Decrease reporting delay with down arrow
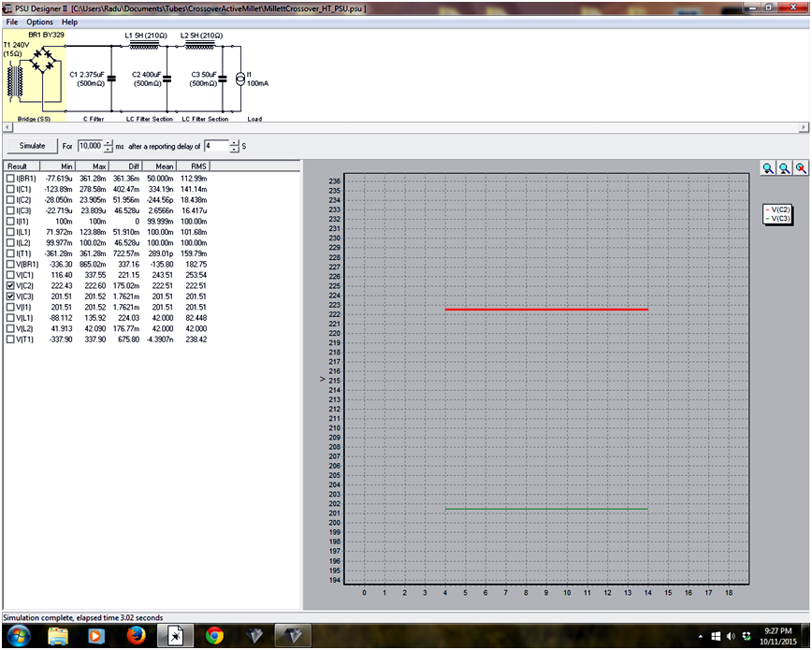This screenshot has width=812, height=650. (x=234, y=150)
